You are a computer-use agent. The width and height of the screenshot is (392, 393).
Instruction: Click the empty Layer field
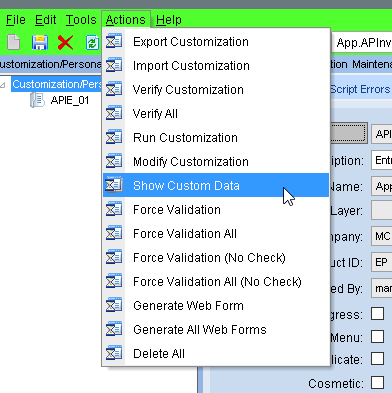(x=382, y=211)
